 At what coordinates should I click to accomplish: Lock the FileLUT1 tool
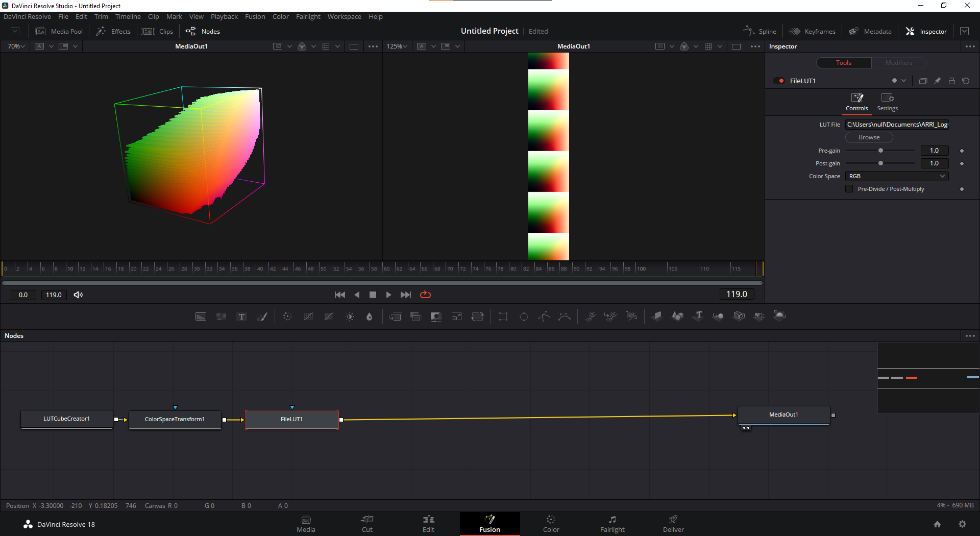click(951, 81)
